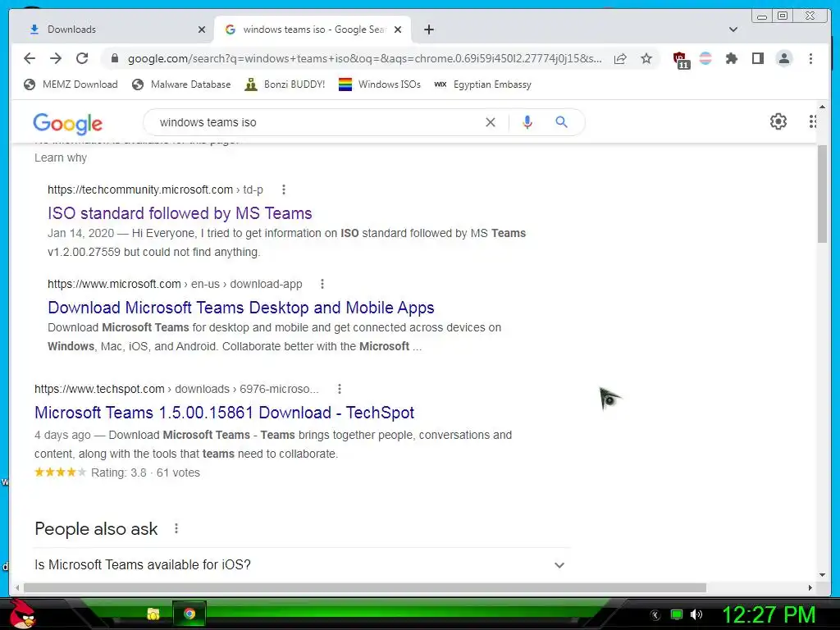Viewport: 840px width, 630px height.
Task: Click the scroll up arrow
Action: (x=822, y=107)
